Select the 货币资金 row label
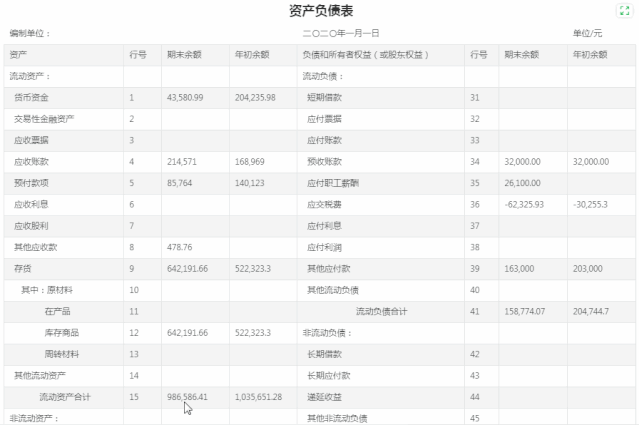Image resolution: width=639 pixels, height=425 pixels. click(31, 97)
